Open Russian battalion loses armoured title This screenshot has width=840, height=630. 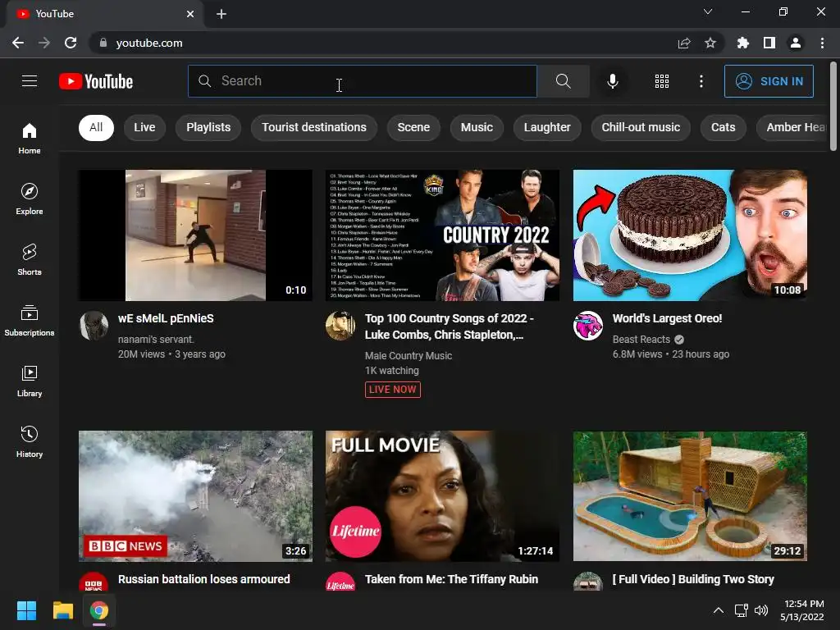pyautogui.click(x=203, y=579)
